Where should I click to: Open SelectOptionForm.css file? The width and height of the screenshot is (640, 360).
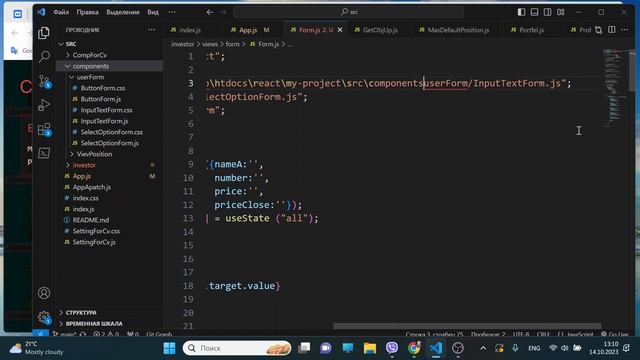point(111,132)
